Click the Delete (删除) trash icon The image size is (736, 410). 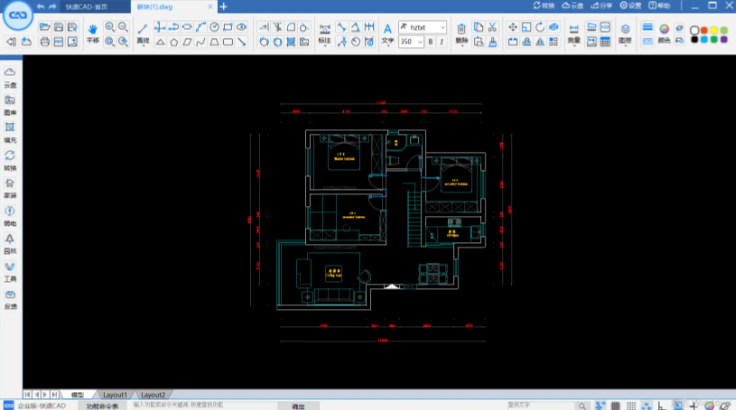point(461,30)
